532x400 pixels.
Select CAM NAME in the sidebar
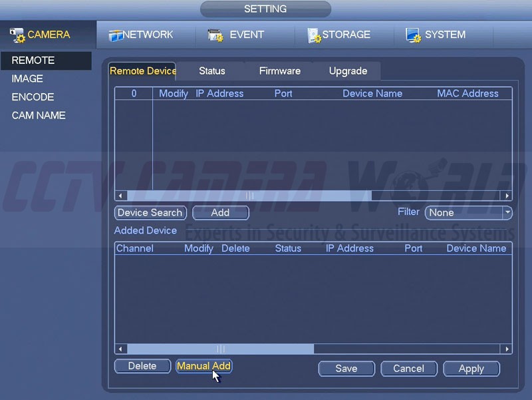tap(39, 115)
